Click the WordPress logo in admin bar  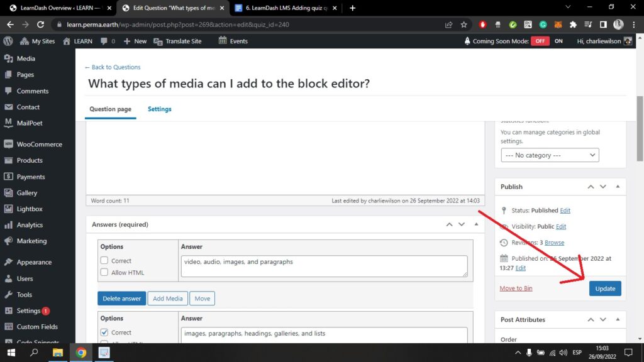tap(8, 41)
